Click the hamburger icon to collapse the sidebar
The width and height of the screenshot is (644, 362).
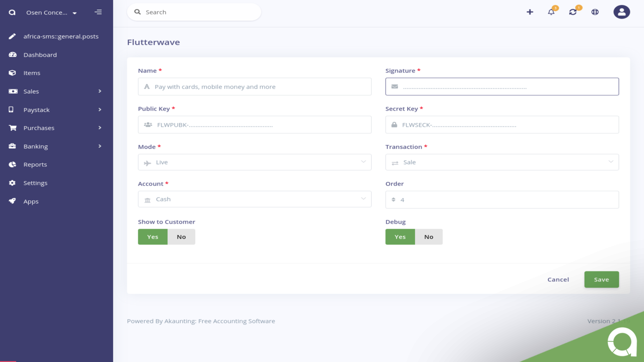pos(99,12)
